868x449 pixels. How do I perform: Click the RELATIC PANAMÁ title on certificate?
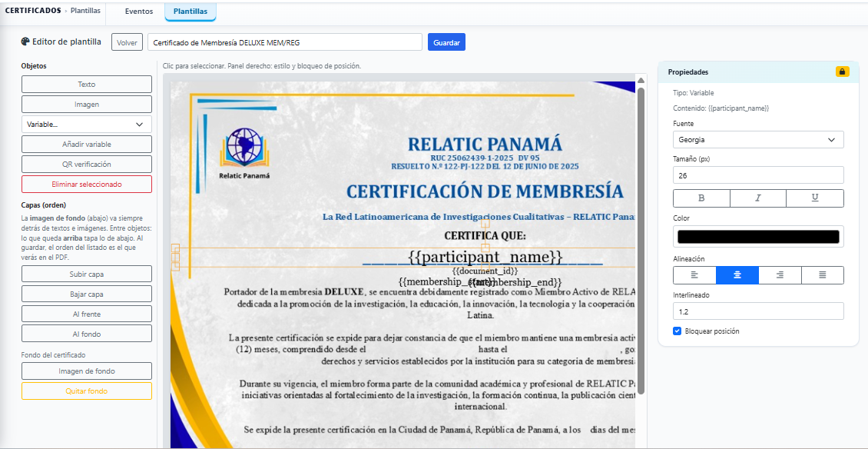485,144
